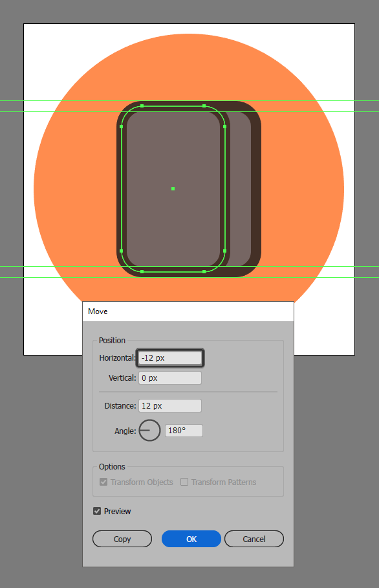Click the Vertical position input field
379x588 pixels.
point(170,378)
